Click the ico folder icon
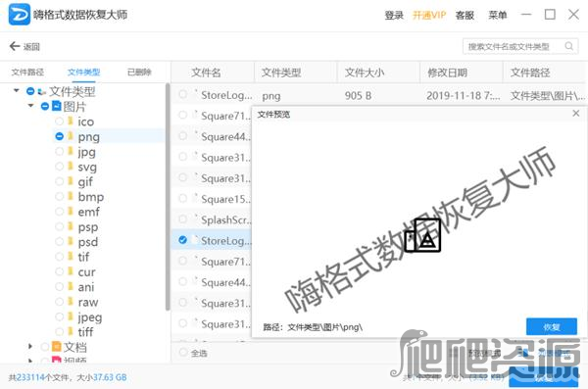 70,121
